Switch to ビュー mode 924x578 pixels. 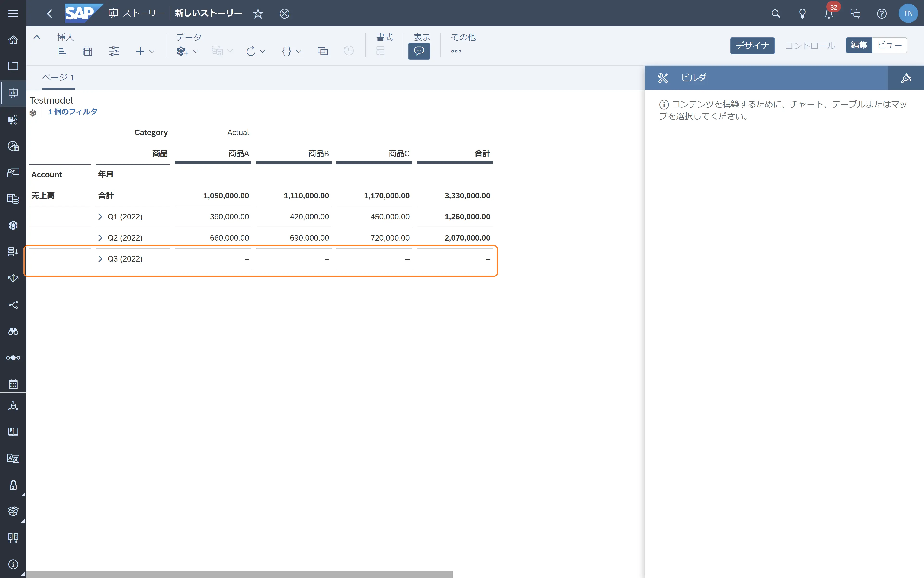point(889,45)
